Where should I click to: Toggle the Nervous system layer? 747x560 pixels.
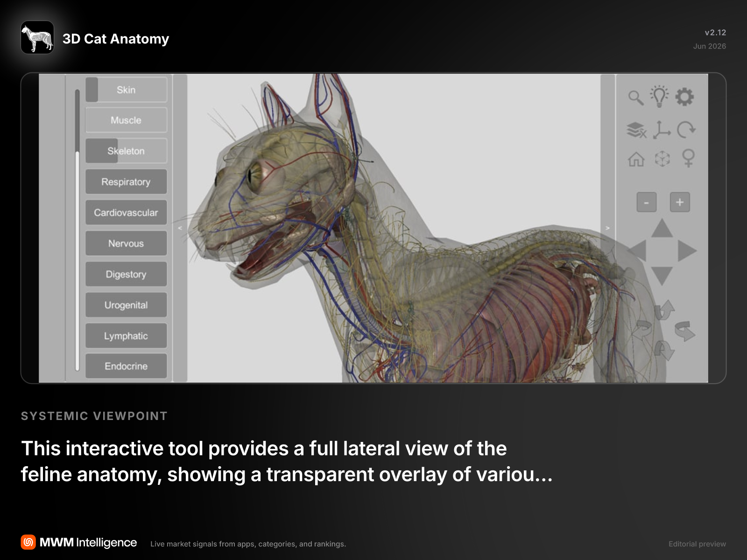coord(126,243)
